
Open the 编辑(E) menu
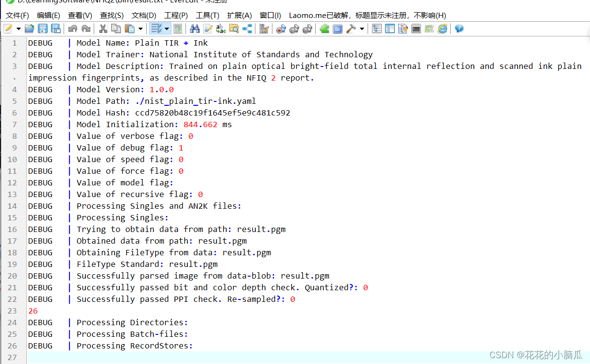pos(49,16)
